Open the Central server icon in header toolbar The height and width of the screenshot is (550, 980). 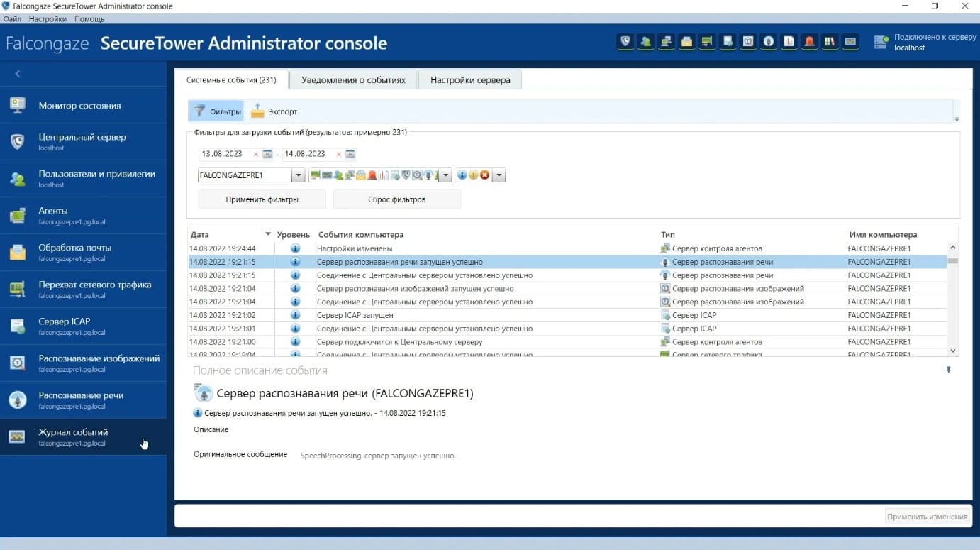[x=625, y=42]
